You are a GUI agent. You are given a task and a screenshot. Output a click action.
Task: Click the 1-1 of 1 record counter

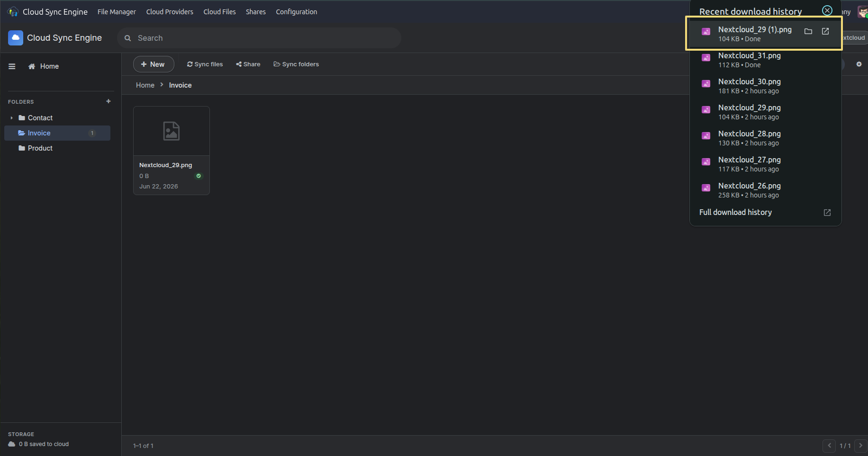click(x=143, y=446)
